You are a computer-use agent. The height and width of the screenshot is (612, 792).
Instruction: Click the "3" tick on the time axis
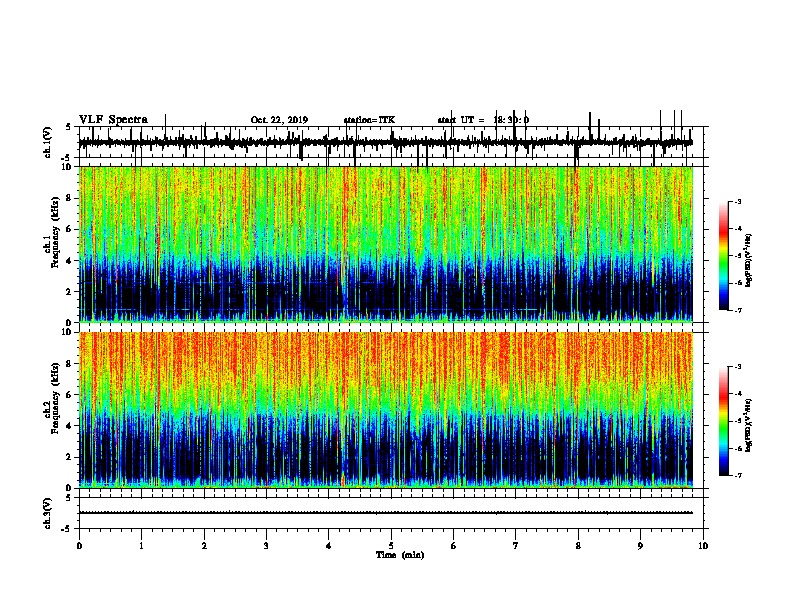click(x=266, y=546)
